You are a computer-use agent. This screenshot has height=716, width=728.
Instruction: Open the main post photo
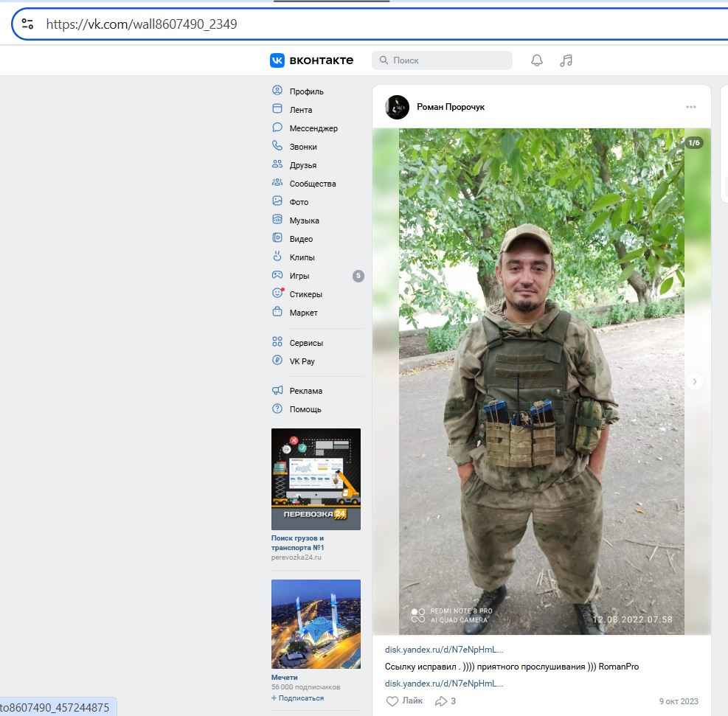[541, 381]
